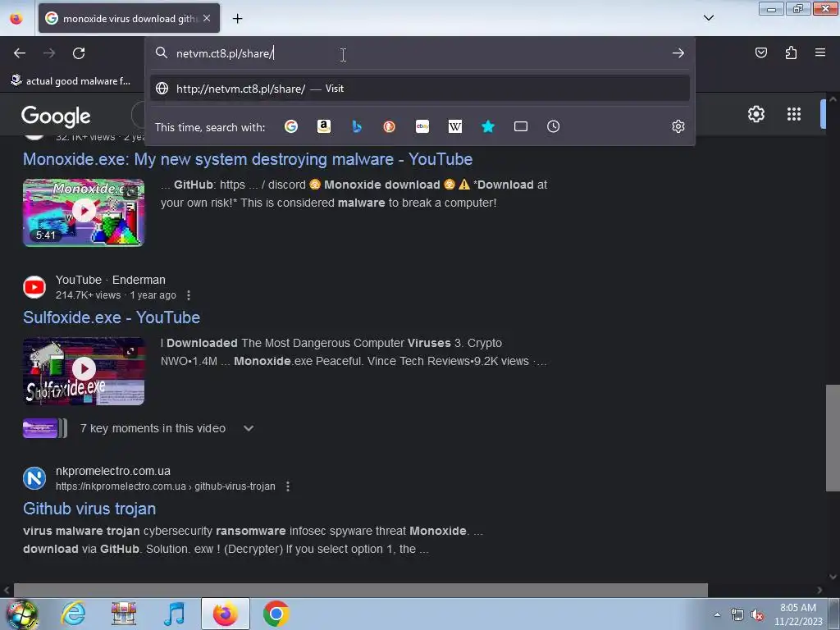Close the monoxide virus download tab
Image resolution: width=840 pixels, height=630 pixels.
coord(207,18)
